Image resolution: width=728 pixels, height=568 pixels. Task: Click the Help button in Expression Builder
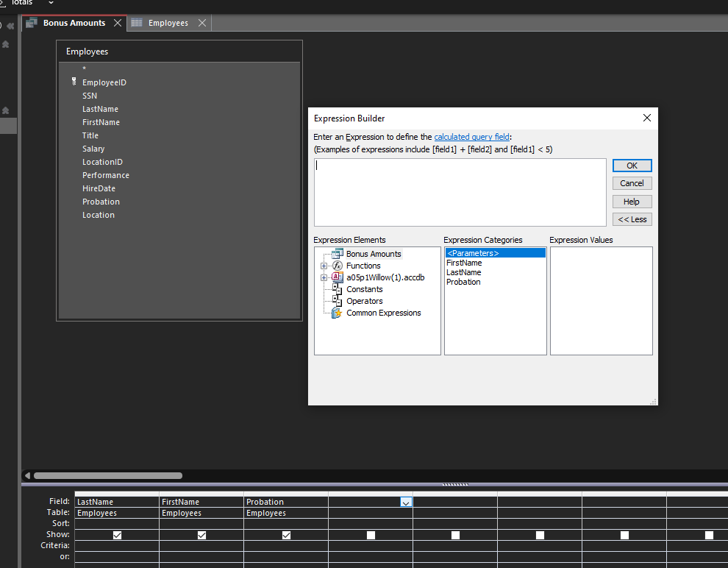632,202
